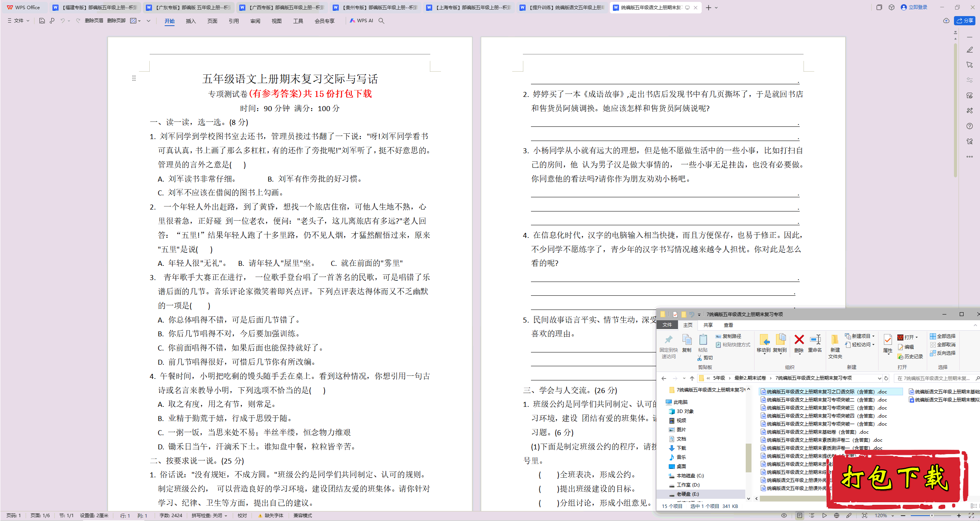This screenshot has width=980, height=521.
Task: Click the zoom out minus button
Action: [x=903, y=516]
